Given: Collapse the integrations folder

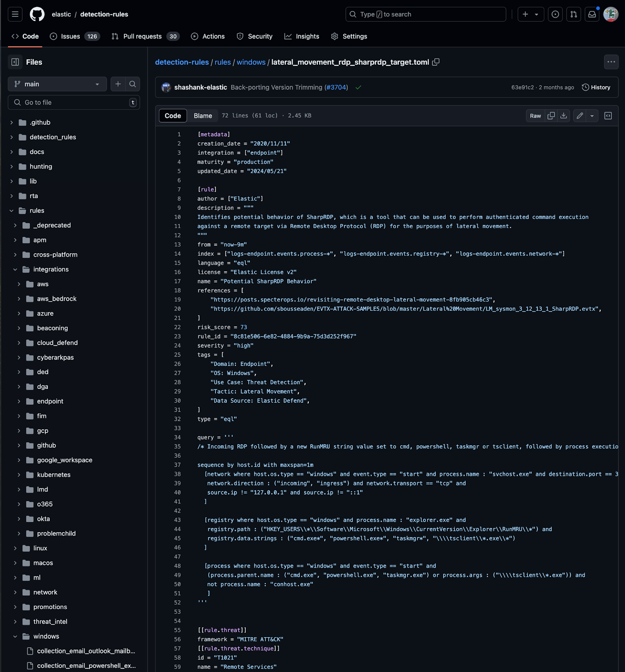Looking at the screenshot, I should pyautogui.click(x=15, y=270).
